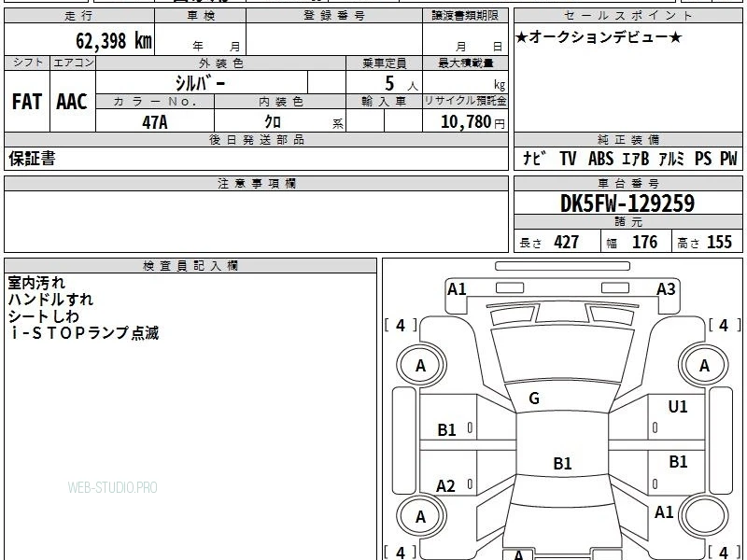Click the 登録番号 column header
The height and width of the screenshot is (560, 747).
click(x=334, y=16)
